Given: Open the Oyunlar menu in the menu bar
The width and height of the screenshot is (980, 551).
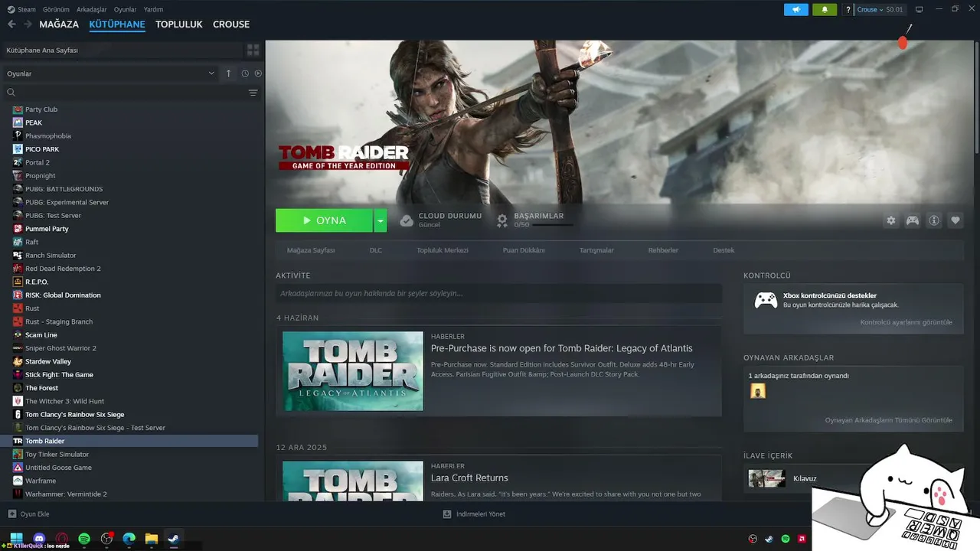Looking at the screenshot, I should click(x=126, y=9).
